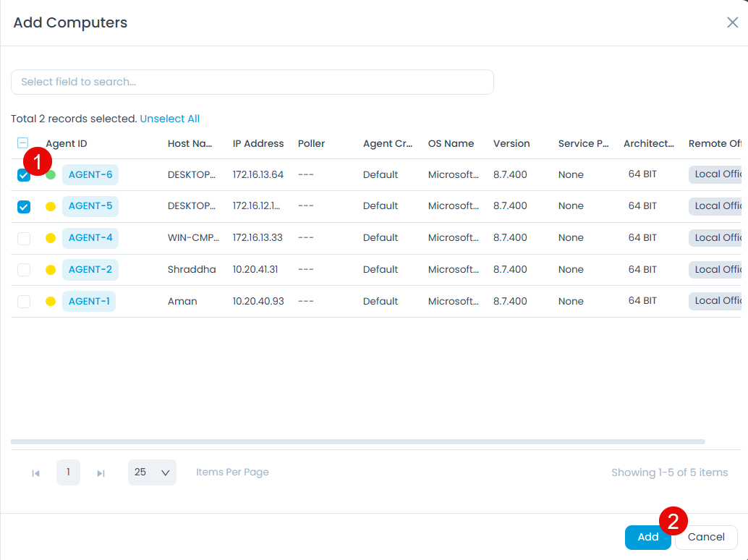Uncheck the AGENT-5 row checkbox
Viewport: 748px width, 560px height.
coord(24,207)
